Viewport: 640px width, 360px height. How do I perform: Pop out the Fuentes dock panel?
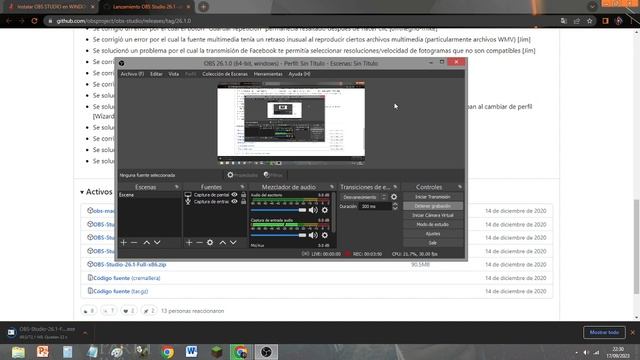click(x=242, y=187)
